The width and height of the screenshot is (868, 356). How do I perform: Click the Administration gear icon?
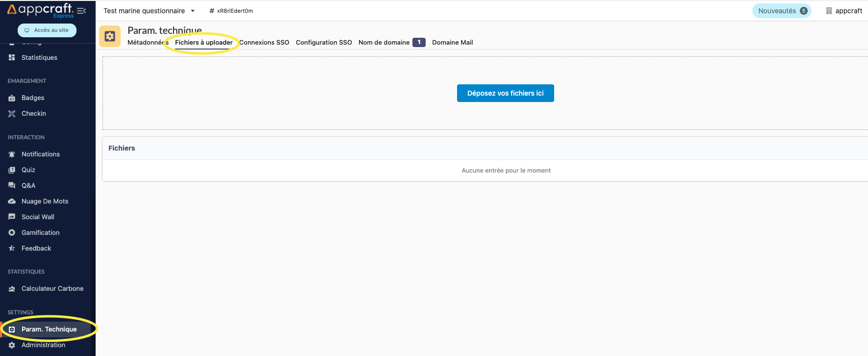tap(12, 345)
